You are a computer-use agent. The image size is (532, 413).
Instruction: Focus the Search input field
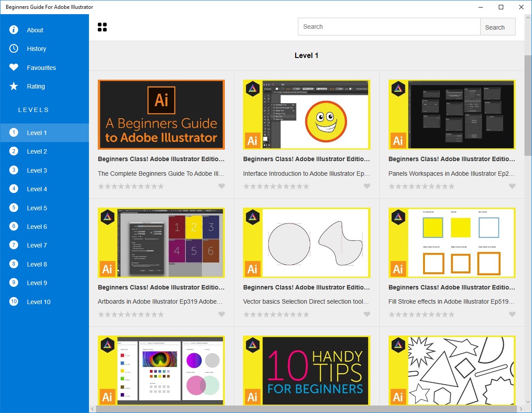coord(389,27)
